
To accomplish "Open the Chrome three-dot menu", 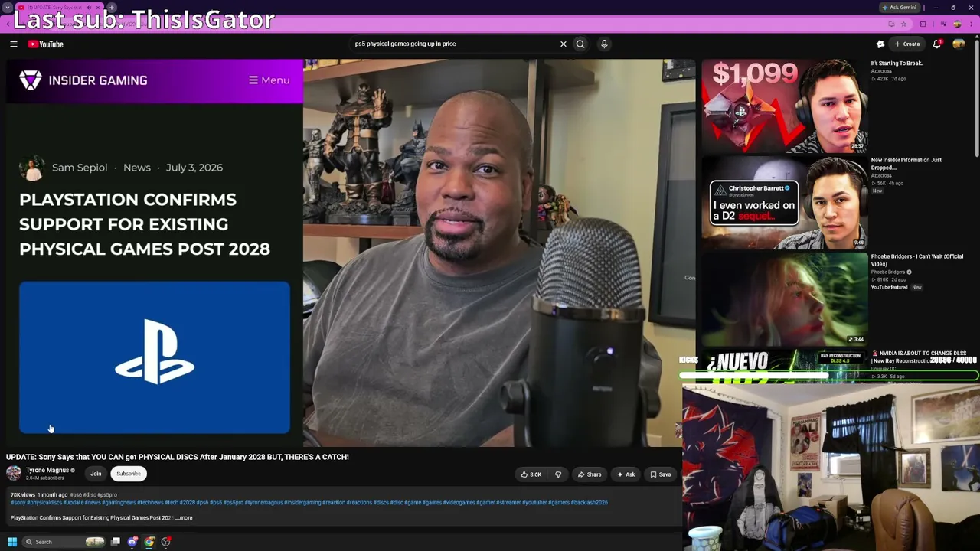I will tap(971, 24).
